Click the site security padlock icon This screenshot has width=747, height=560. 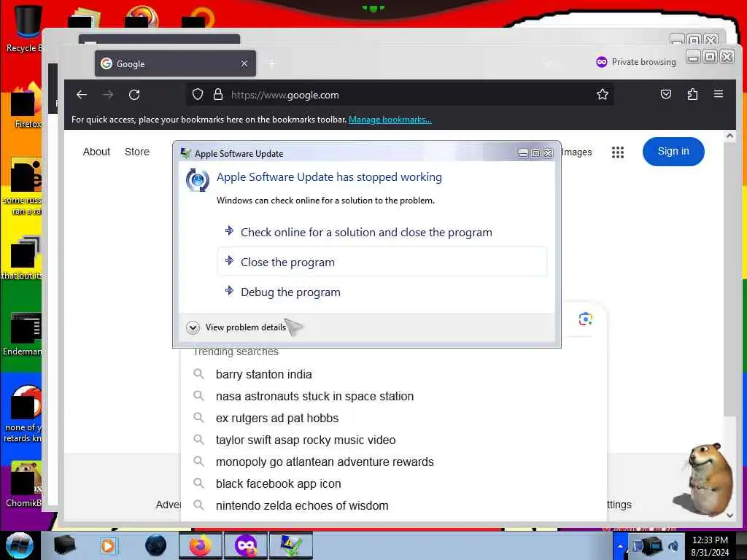[x=217, y=94]
